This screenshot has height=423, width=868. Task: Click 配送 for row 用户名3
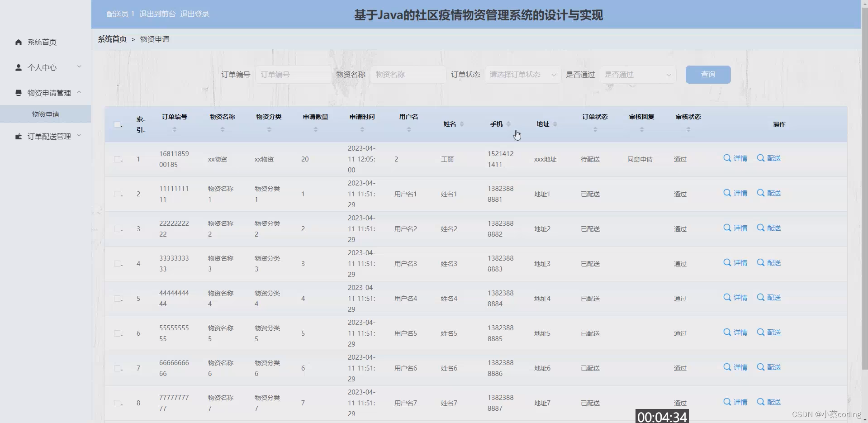pyautogui.click(x=769, y=263)
